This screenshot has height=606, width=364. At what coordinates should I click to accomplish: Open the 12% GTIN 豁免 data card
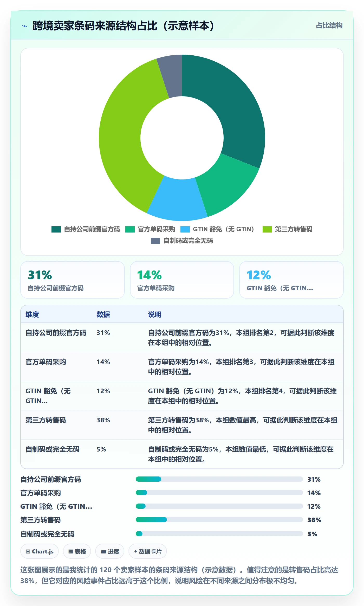point(291,280)
